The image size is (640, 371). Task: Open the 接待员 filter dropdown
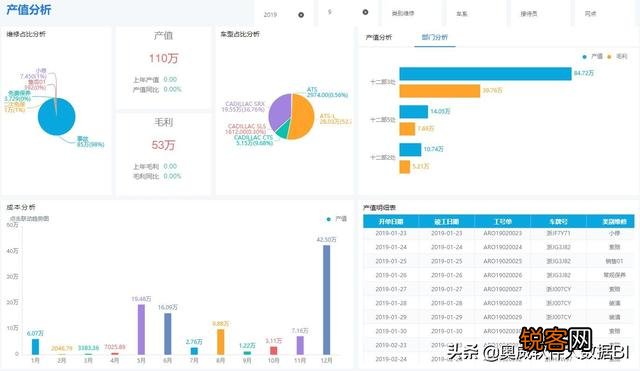pyautogui.click(x=540, y=13)
